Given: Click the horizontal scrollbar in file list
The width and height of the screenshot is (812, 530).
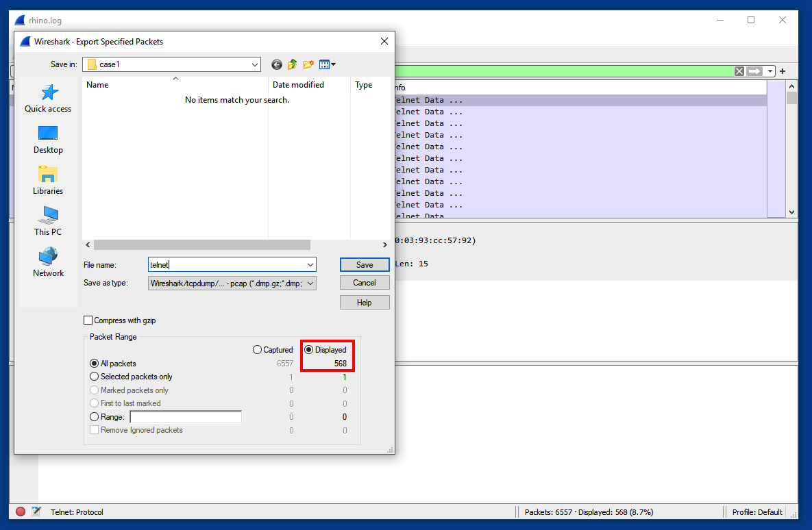Looking at the screenshot, I should 202,245.
